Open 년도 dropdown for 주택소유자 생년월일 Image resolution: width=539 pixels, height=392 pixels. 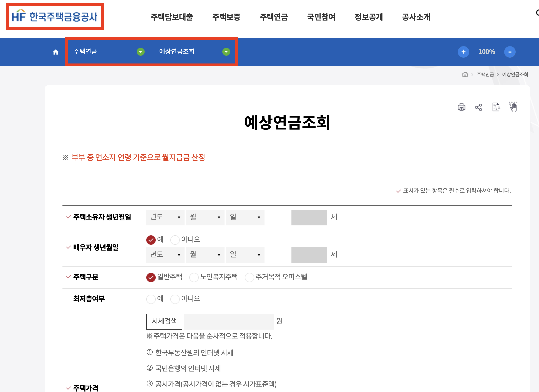165,217
